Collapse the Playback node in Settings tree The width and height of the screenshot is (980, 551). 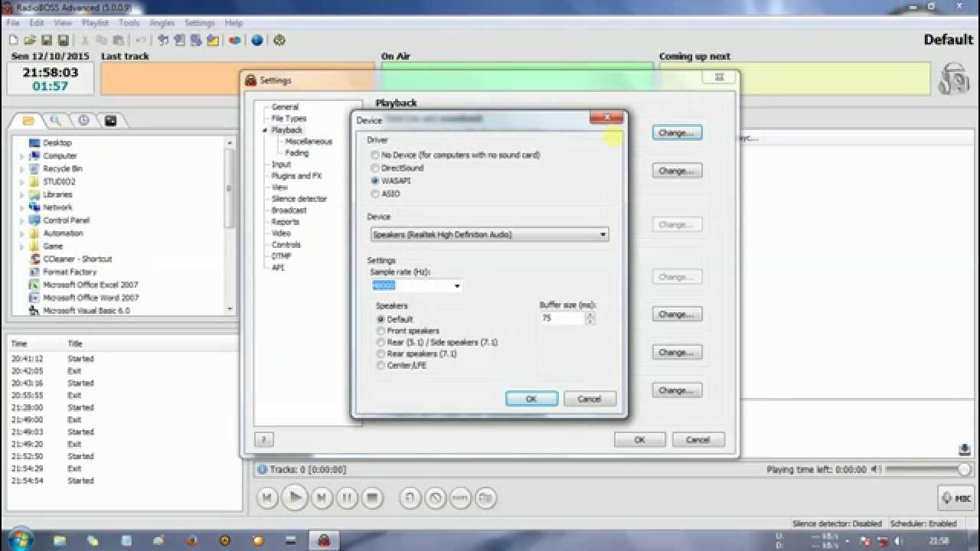(265, 130)
